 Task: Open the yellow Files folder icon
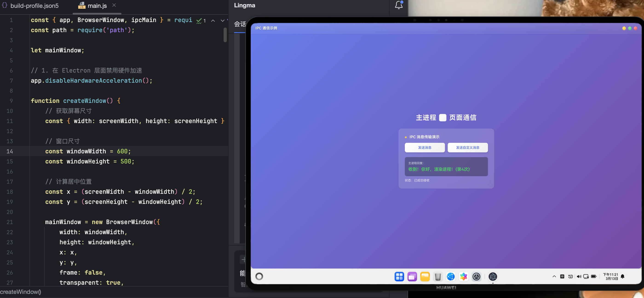pos(425,277)
